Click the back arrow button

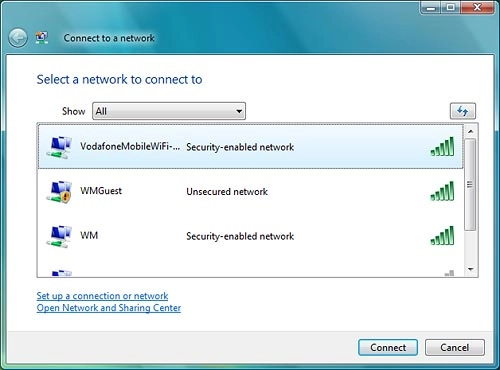[x=18, y=38]
